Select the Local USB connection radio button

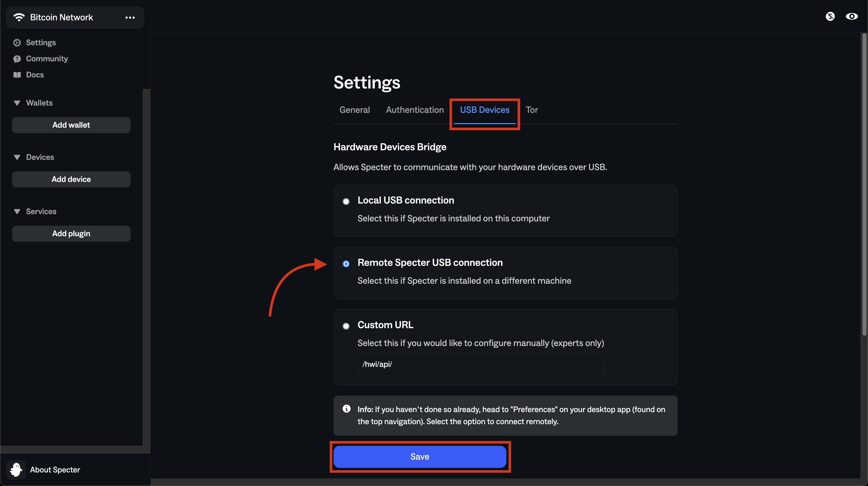pos(346,202)
